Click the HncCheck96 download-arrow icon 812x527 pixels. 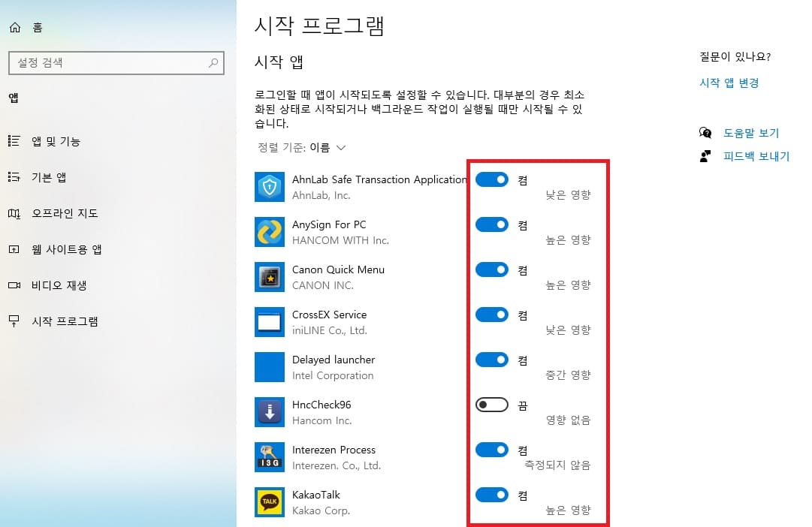click(x=269, y=412)
